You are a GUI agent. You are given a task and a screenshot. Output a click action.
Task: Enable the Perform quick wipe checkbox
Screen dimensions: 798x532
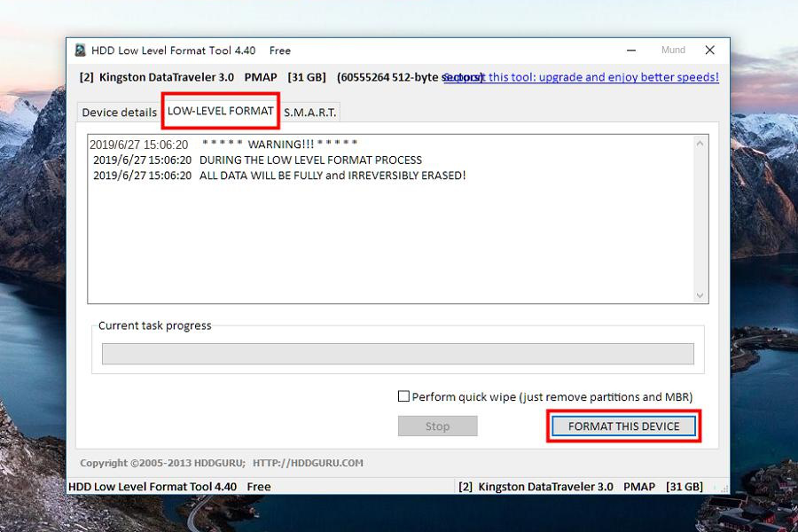coord(403,396)
